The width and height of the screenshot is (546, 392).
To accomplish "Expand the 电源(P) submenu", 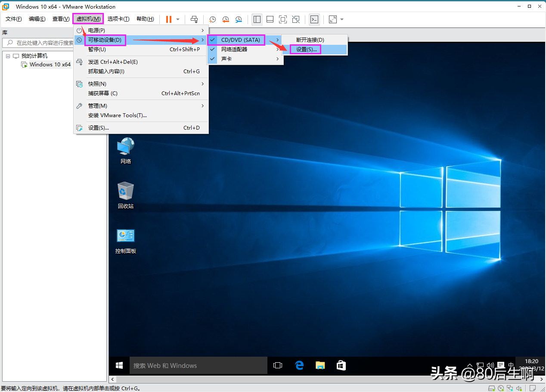I will pos(141,31).
